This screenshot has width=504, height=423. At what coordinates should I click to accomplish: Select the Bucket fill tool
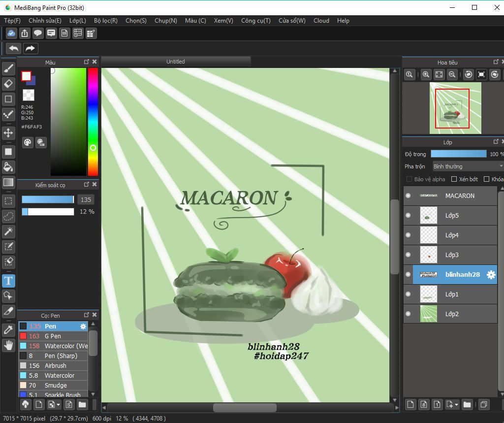point(9,167)
